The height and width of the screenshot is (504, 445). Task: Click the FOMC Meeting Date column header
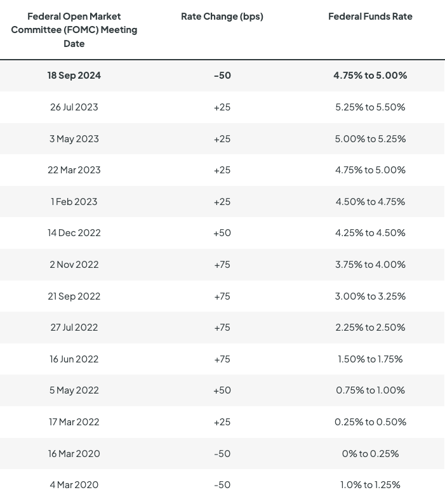[74, 30]
